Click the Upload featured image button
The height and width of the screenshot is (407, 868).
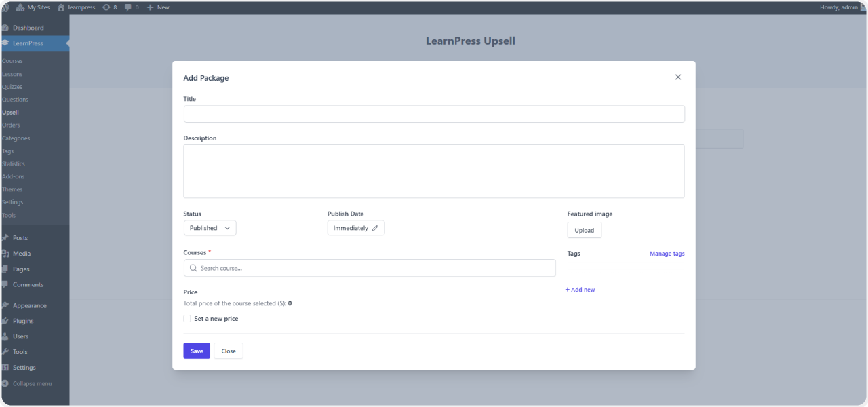pyautogui.click(x=584, y=230)
